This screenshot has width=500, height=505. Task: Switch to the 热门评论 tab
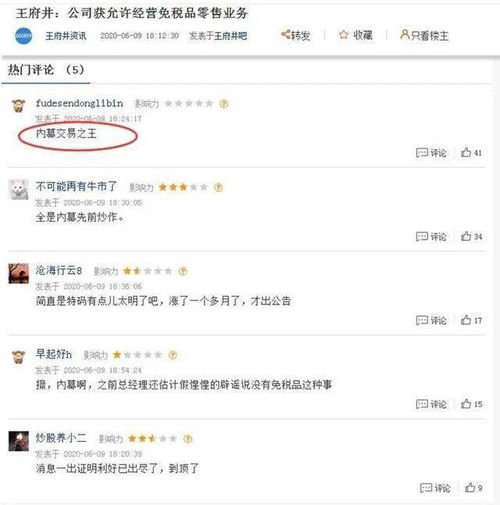[46, 70]
